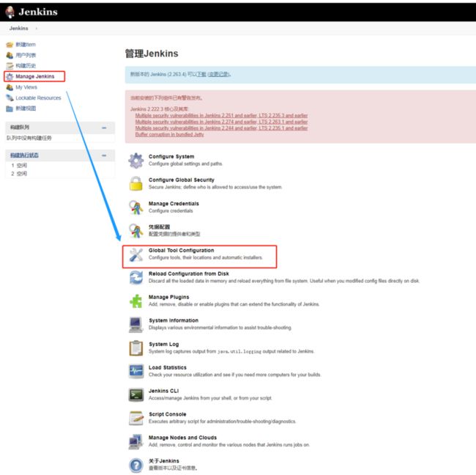
Task: Click the new Item icon in sidebar
Action: [10, 45]
